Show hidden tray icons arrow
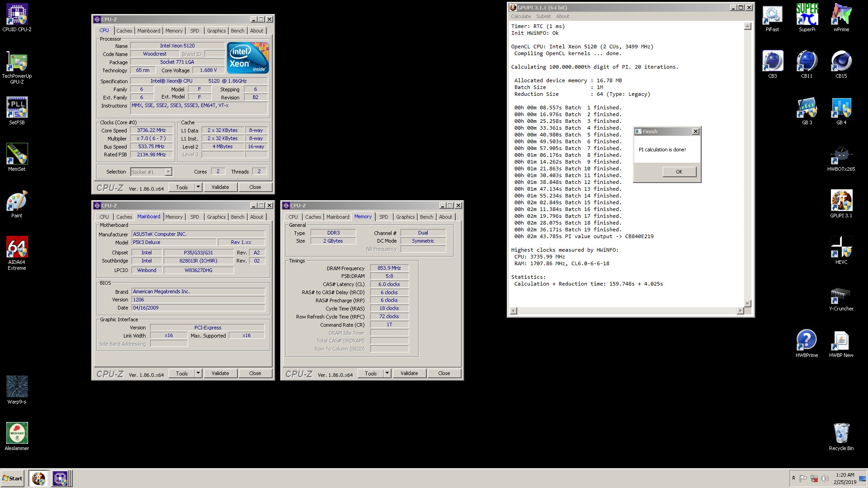The height and width of the screenshot is (488, 868). 793,478
